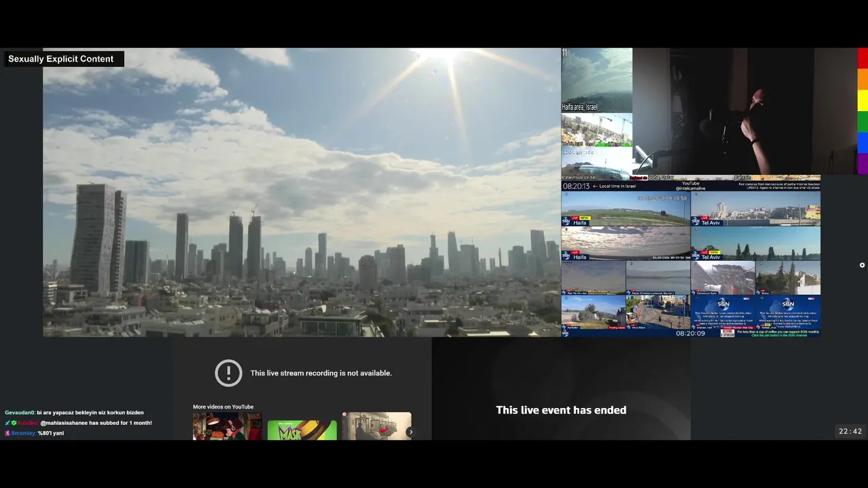The width and height of the screenshot is (868, 488).
Task: Click the green KickBot badge icon
Action: click(14, 423)
